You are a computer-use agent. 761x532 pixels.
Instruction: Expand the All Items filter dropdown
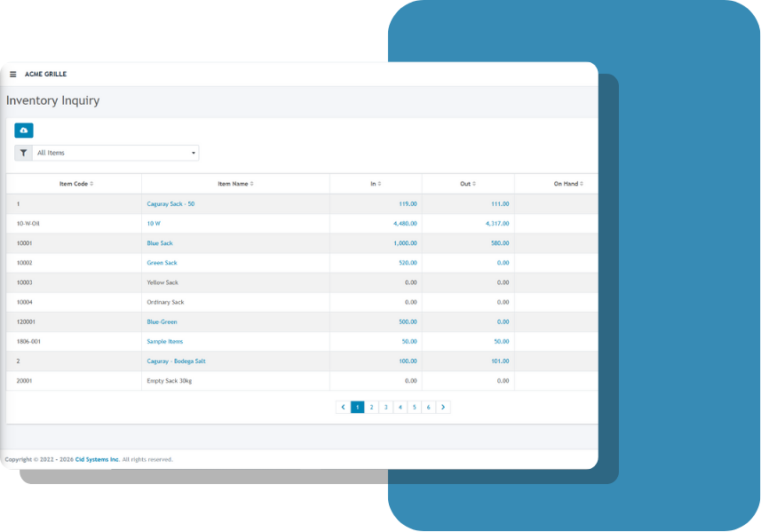click(115, 153)
